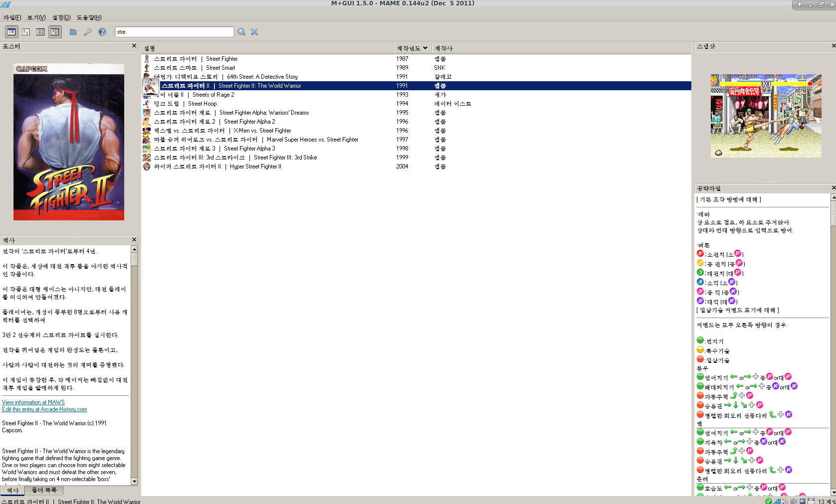Click the history panel scroll up arrow
This screenshot has height=504, width=836.
pos(134,249)
